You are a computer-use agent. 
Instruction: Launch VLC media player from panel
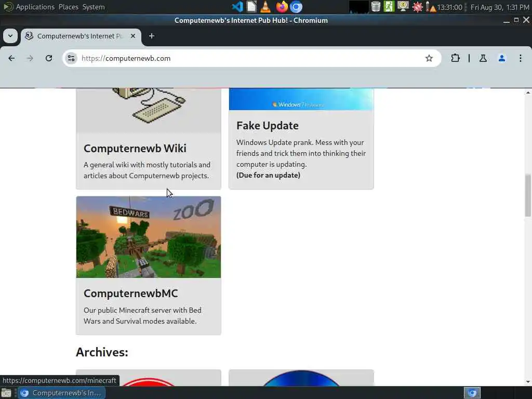[265, 7]
